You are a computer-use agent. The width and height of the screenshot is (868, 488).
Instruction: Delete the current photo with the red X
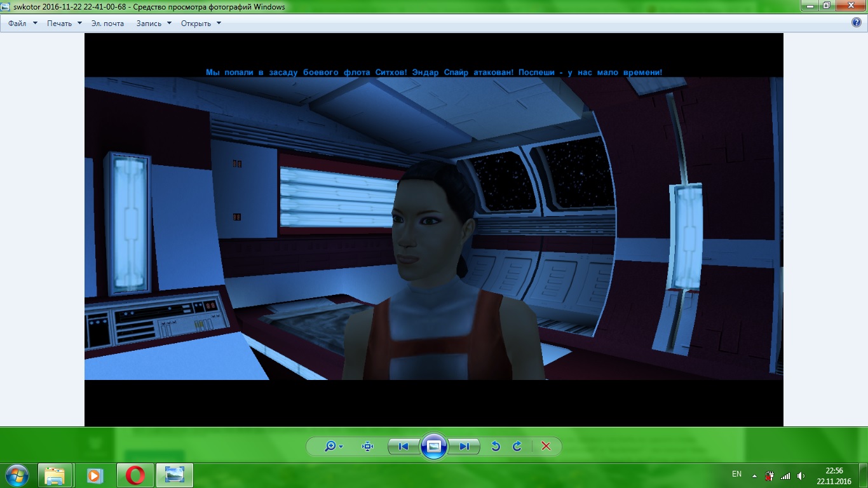click(x=546, y=446)
